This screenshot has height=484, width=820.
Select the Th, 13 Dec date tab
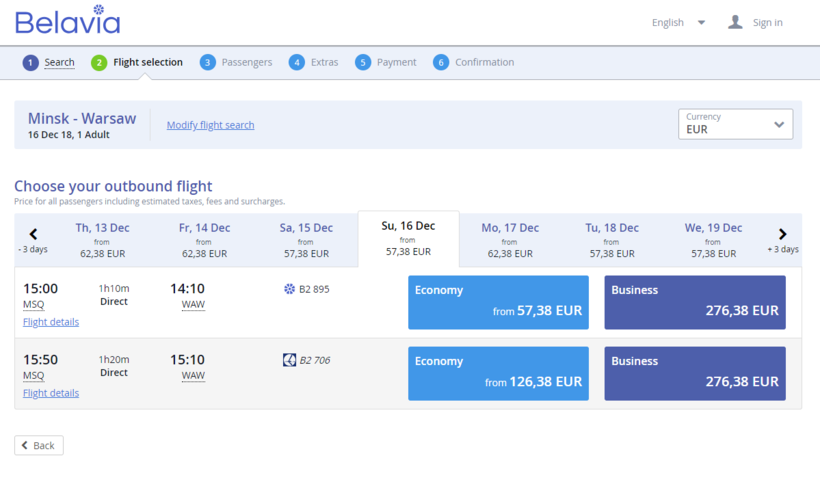coord(102,240)
